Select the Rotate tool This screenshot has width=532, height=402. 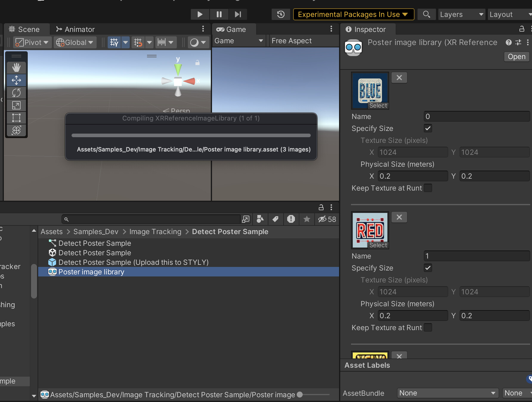coord(16,93)
